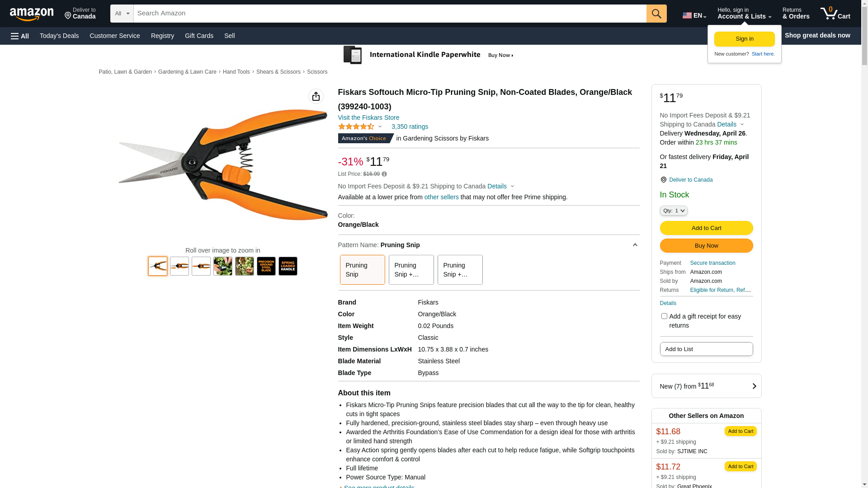Click the star rating popover
The width and height of the screenshot is (868, 488).
[x=360, y=127]
